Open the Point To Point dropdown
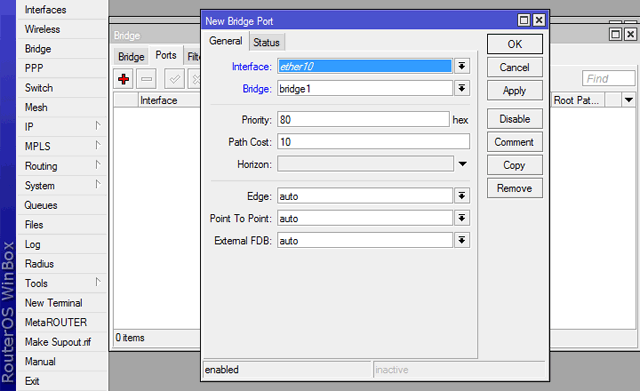The image size is (640, 391). pyautogui.click(x=462, y=218)
